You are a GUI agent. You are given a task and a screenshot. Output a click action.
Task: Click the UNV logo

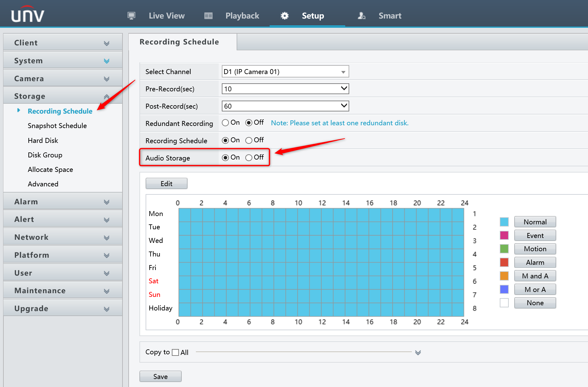coord(27,14)
